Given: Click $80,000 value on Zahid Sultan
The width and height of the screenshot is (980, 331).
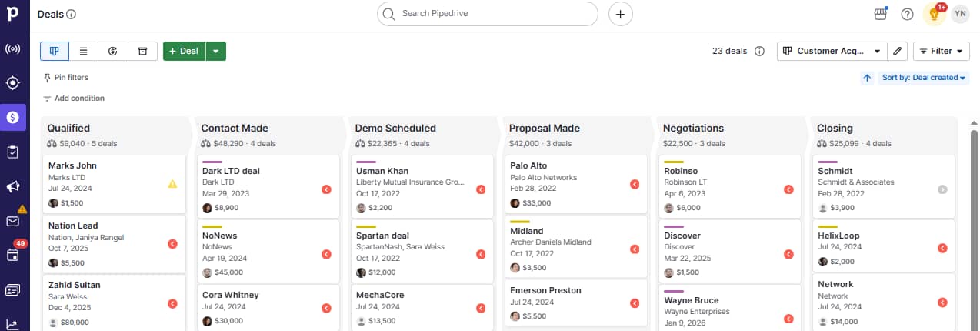Looking at the screenshot, I should (75, 323).
